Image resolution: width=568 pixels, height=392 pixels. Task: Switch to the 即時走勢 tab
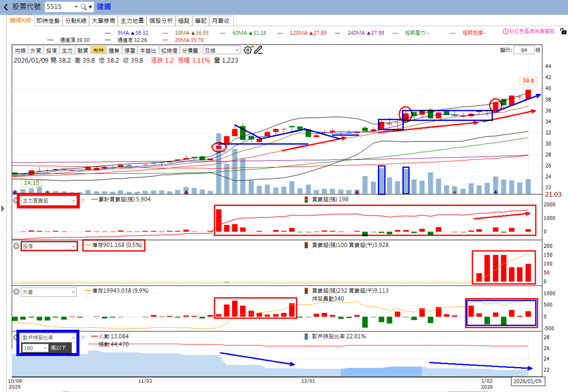48,20
